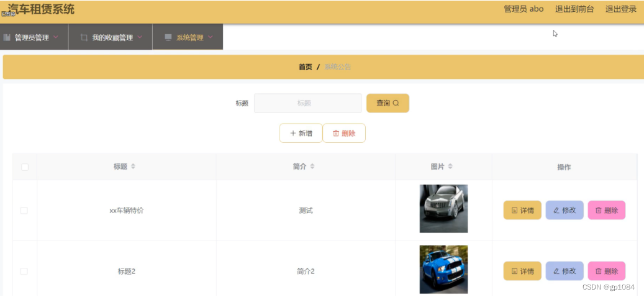Click the toolbar 删除 batch delete button

344,133
